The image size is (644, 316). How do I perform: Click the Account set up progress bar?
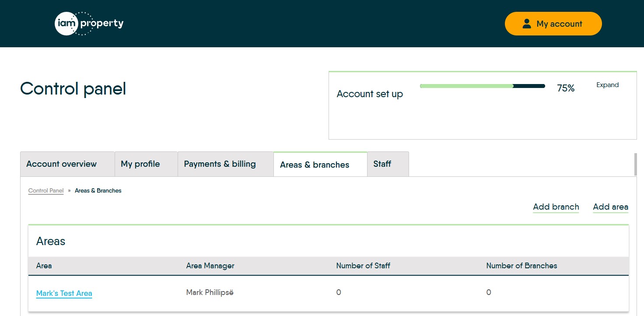click(x=482, y=86)
